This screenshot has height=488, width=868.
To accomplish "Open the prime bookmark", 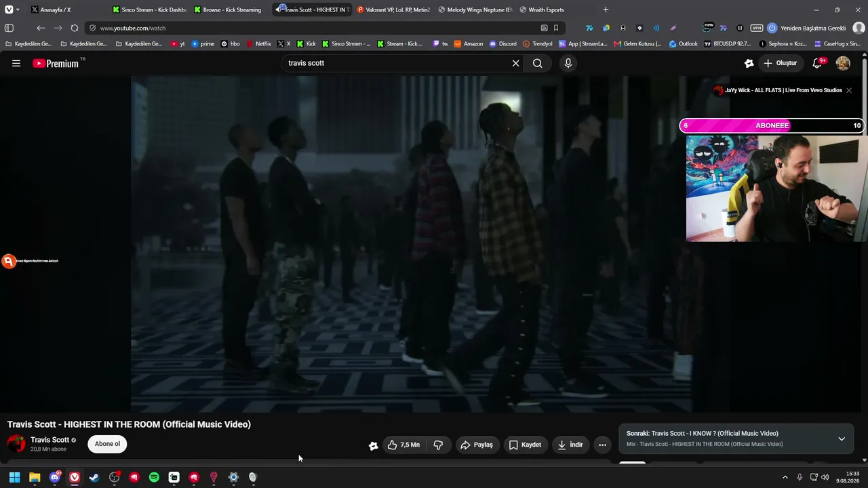I will click(203, 43).
